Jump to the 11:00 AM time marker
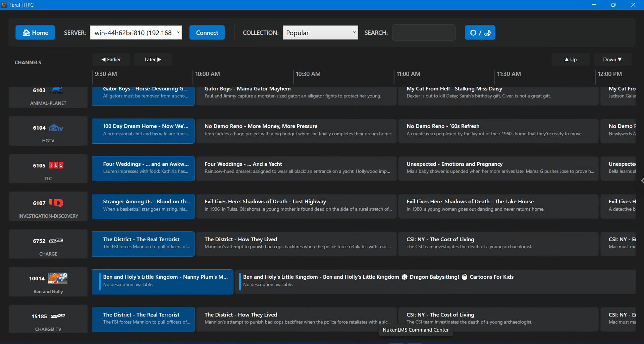 point(408,74)
